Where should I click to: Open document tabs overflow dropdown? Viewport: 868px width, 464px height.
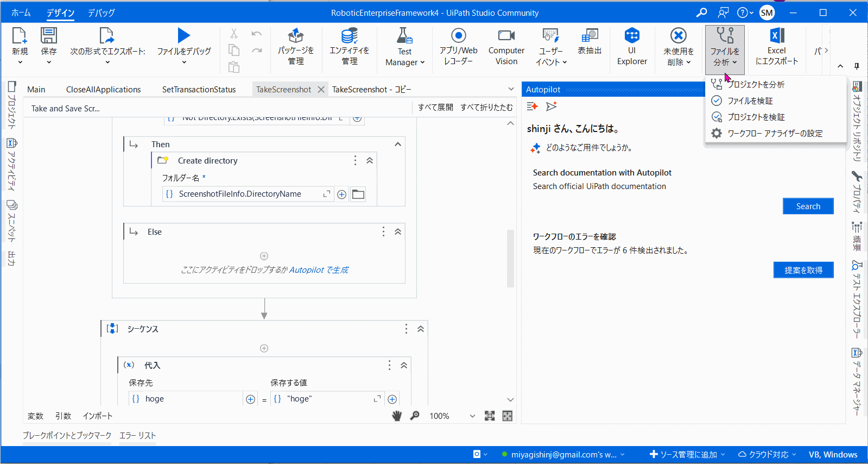click(x=511, y=89)
